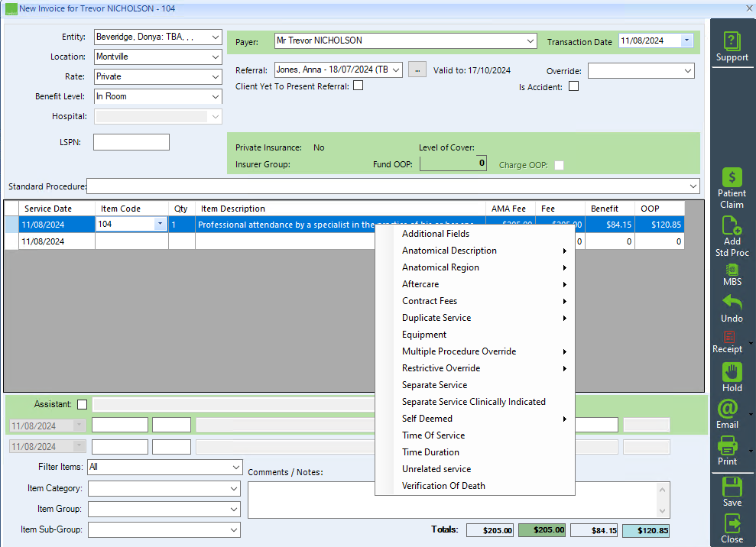
Task: Expand the Item Category dropdown
Action: click(234, 489)
